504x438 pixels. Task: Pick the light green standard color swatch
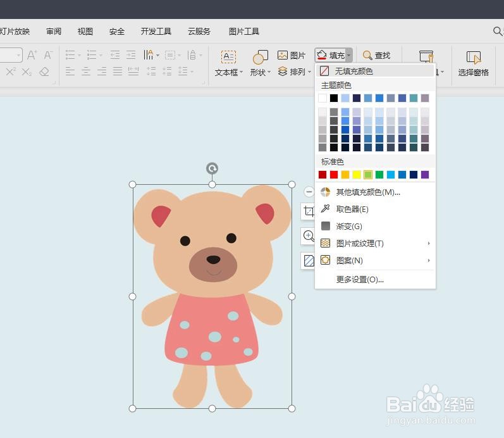(x=368, y=175)
